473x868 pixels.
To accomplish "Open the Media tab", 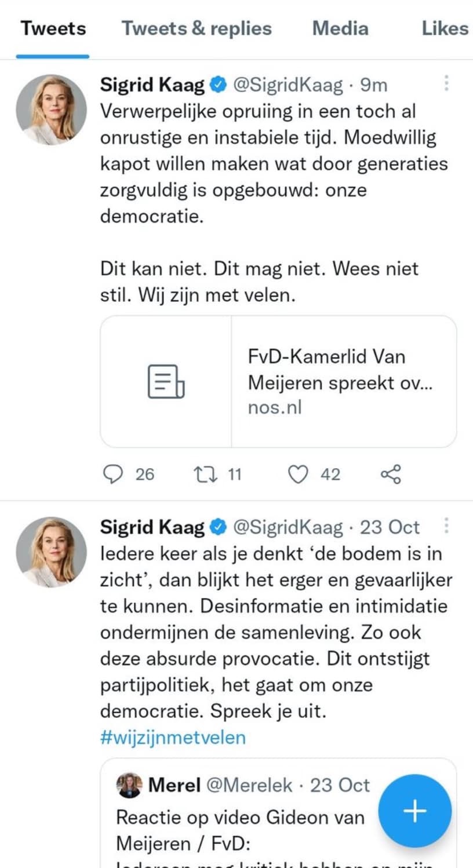I will [340, 29].
